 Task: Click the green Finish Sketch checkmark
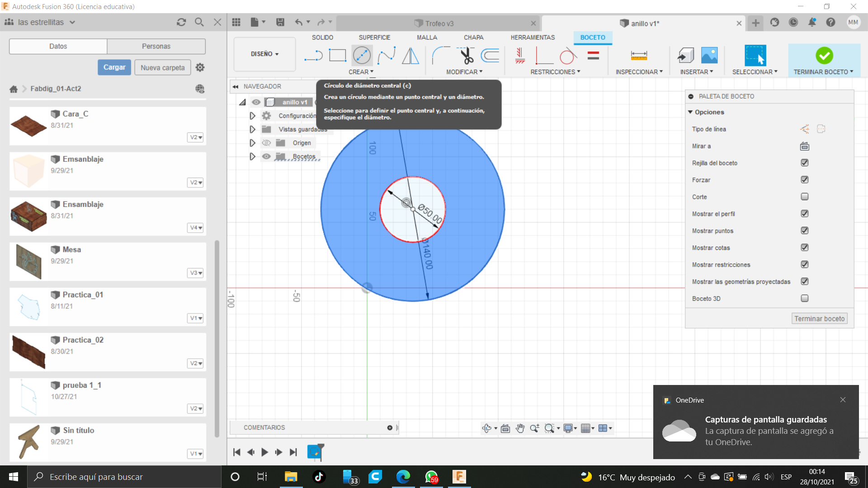[824, 56]
